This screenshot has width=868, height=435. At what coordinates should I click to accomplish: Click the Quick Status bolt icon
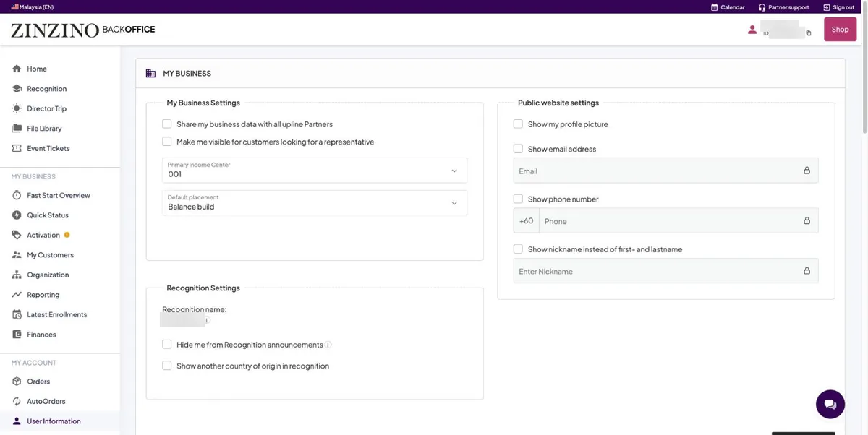[x=17, y=215]
